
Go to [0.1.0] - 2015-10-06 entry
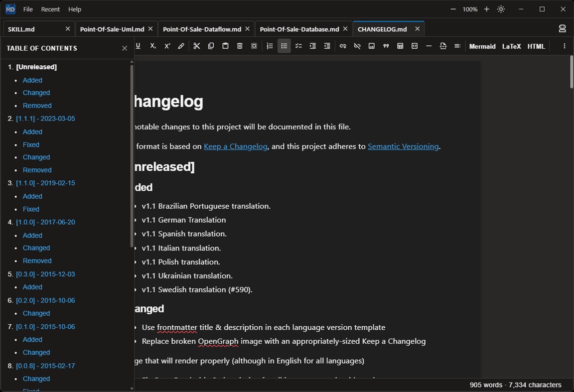(45, 327)
